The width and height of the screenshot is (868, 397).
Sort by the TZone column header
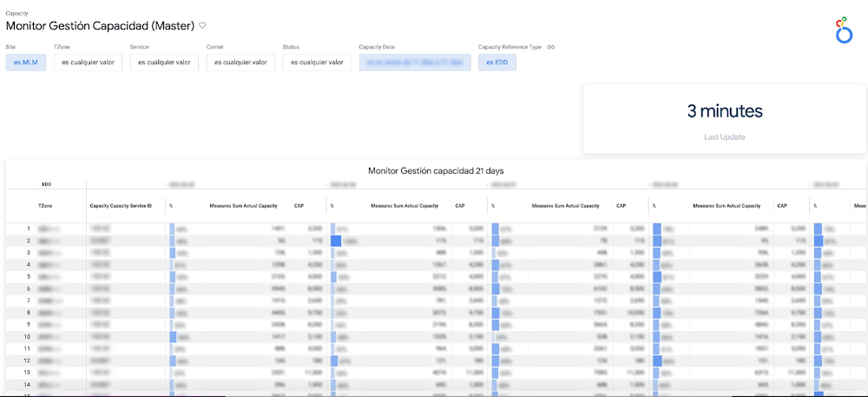tap(45, 206)
